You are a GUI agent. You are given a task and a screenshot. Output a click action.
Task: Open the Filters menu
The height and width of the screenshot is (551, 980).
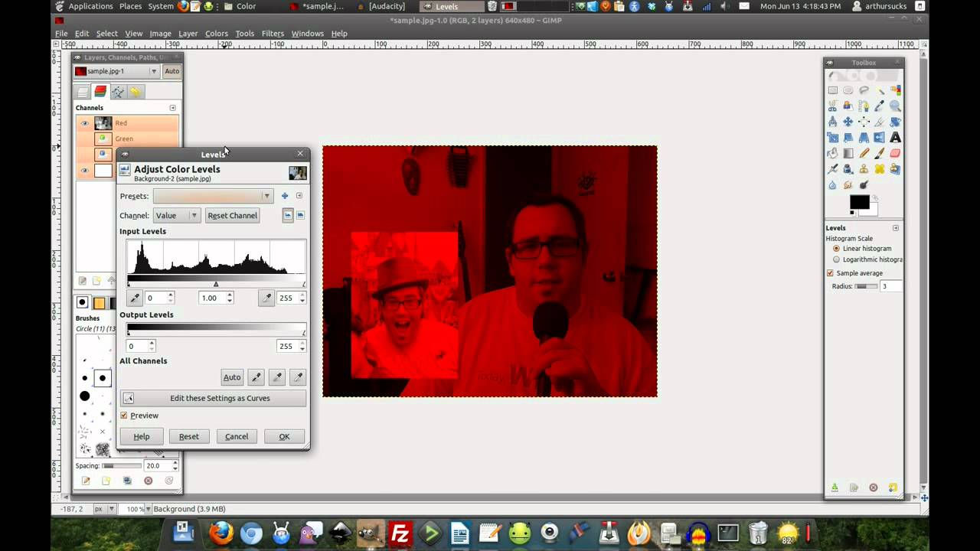click(273, 34)
